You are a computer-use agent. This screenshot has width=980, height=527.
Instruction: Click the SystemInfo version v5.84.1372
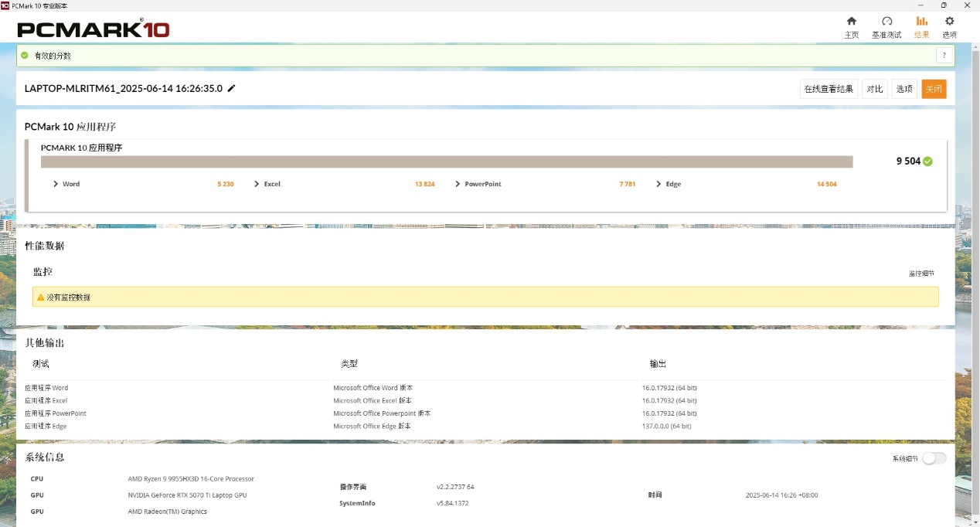click(x=452, y=504)
